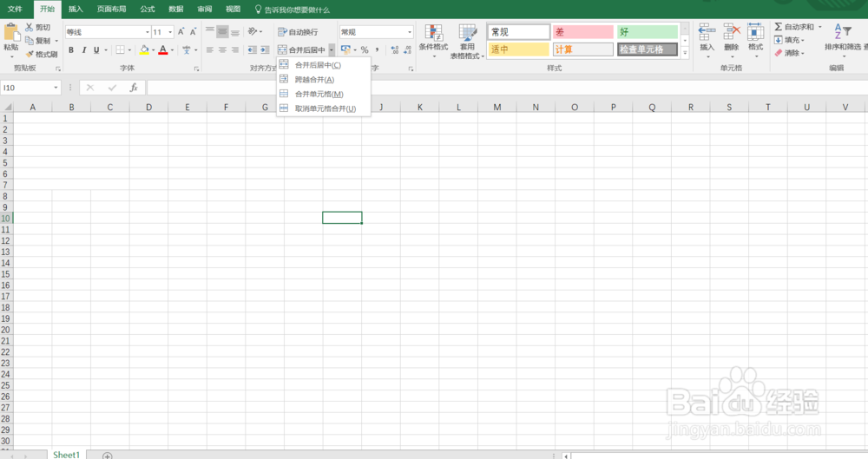Screen dimensions: 868x459
Task: Open the font color dropdown arrow
Action: pyautogui.click(x=172, y=49)
